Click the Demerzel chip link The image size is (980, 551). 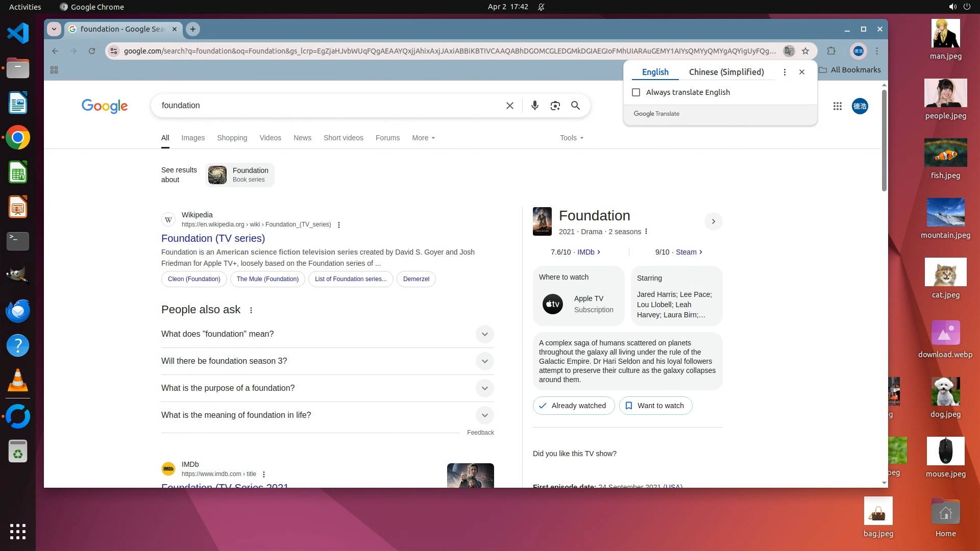416,279
